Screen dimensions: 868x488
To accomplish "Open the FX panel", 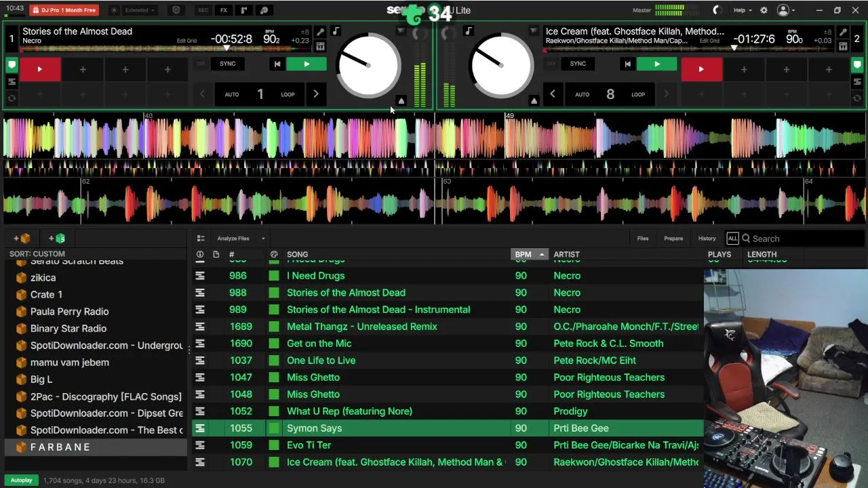I will pos(224,10).
